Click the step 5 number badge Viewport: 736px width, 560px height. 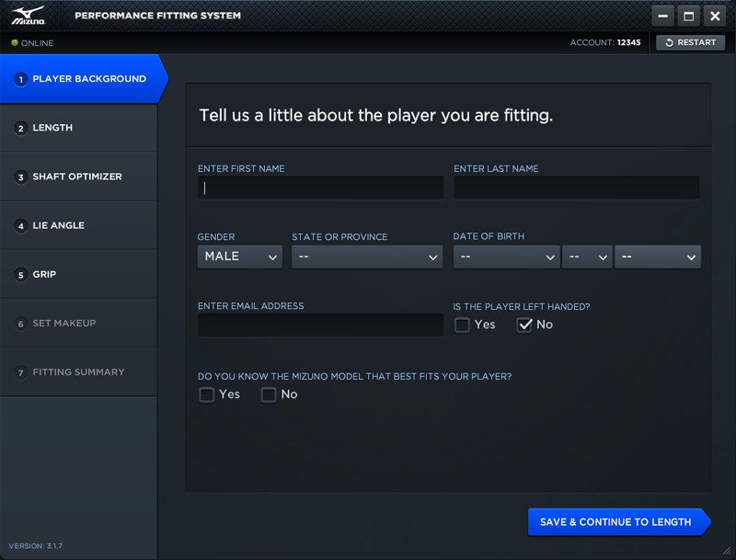(x=20, y=275)
